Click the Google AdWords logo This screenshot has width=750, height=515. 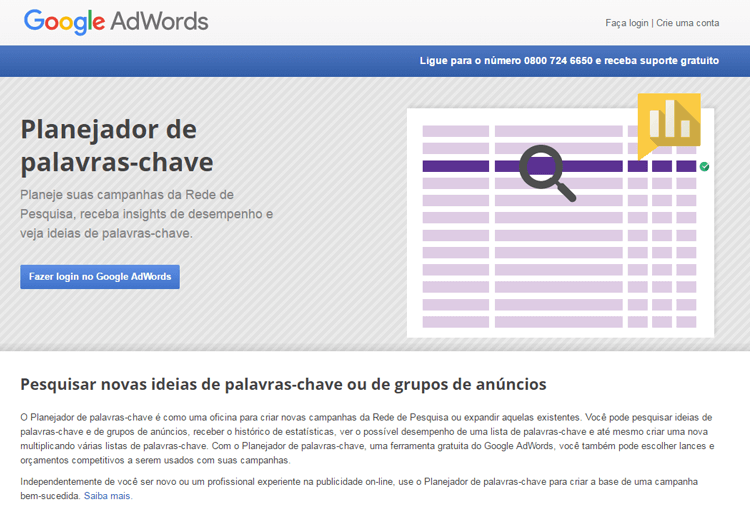(116, 22)
